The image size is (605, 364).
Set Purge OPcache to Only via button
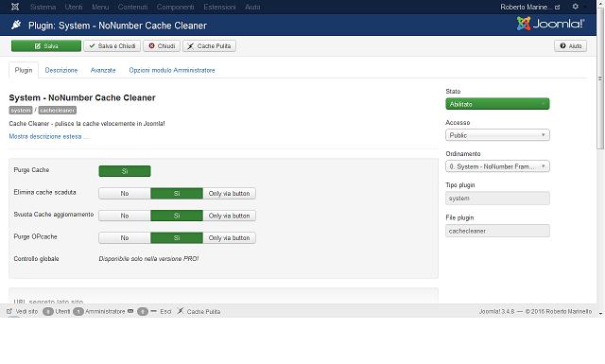click(x=229, y=237)
